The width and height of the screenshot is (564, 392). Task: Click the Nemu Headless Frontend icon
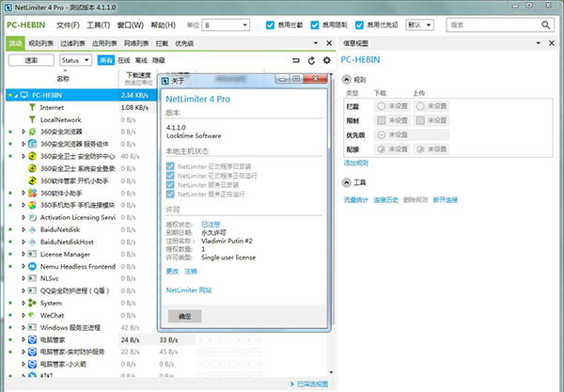click(32, 266)
